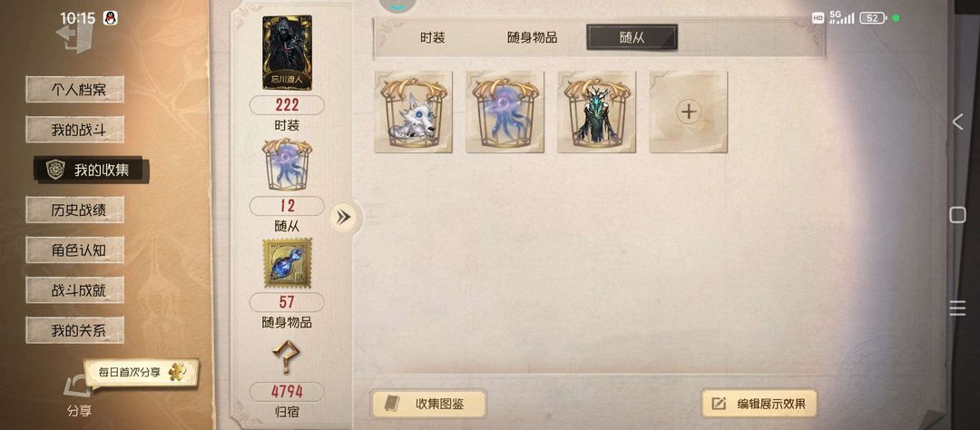Open 我的战斗 from the left menu
This screenshot has height=430, width=980.
[75, 130]
